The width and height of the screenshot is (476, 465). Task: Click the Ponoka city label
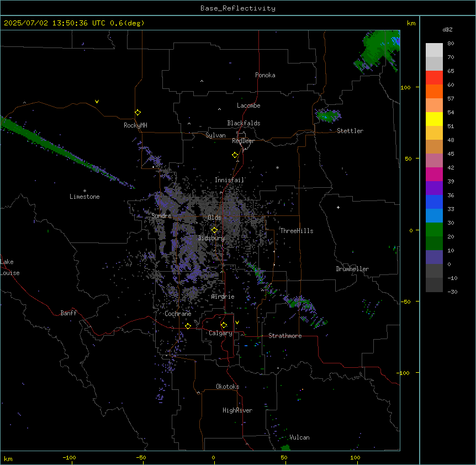click(265, 75)
